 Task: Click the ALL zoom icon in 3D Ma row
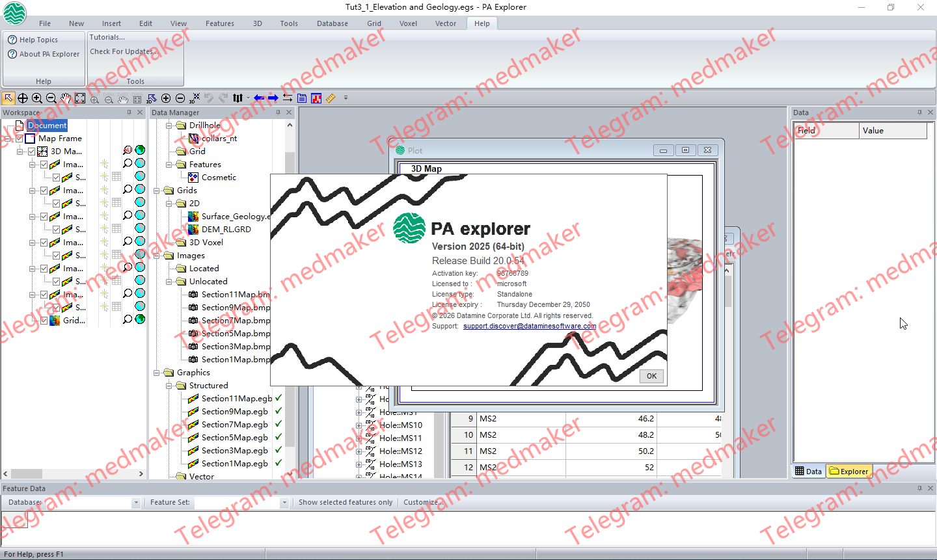click(x=128, y=150)
